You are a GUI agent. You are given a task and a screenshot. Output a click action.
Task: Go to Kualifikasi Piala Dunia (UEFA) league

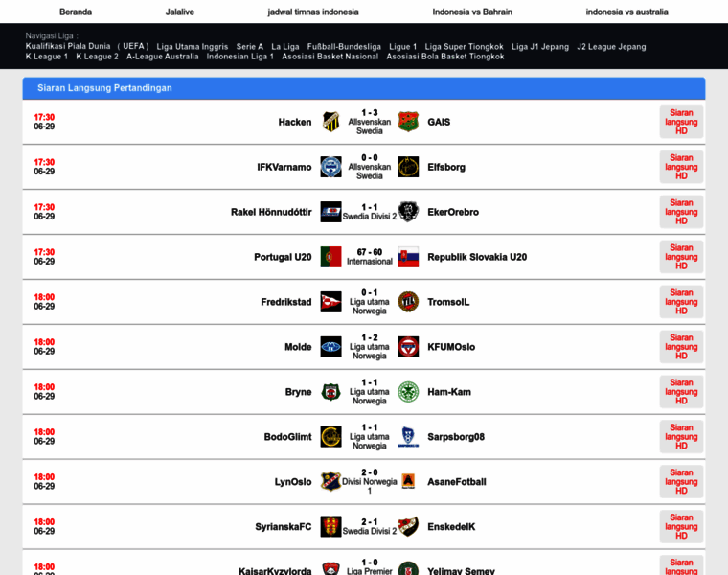click(x=87, y=46)
